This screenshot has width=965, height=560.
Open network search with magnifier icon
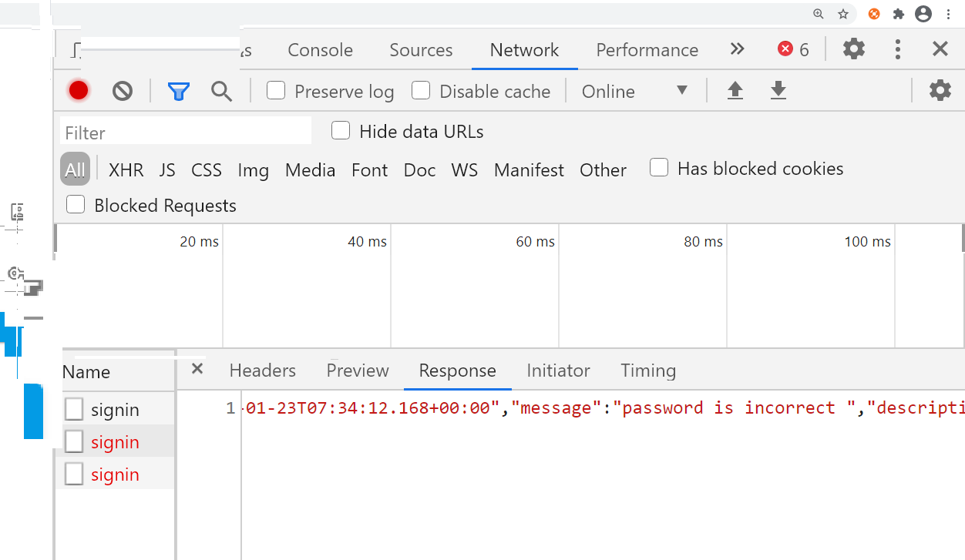[221, 92]
